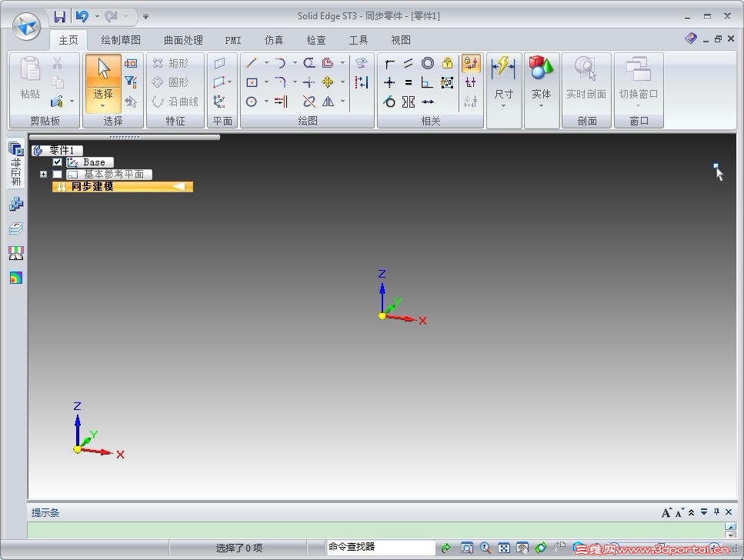Expand the 基本参考平面 tree node

click(43, 174)
